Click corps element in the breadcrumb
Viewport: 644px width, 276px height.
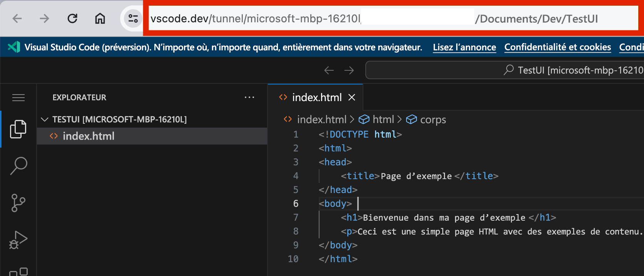click(433, 120)
